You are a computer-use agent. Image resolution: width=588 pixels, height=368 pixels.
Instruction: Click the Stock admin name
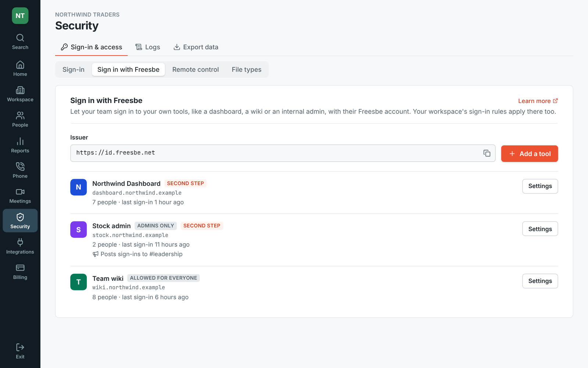pos(111,226)
